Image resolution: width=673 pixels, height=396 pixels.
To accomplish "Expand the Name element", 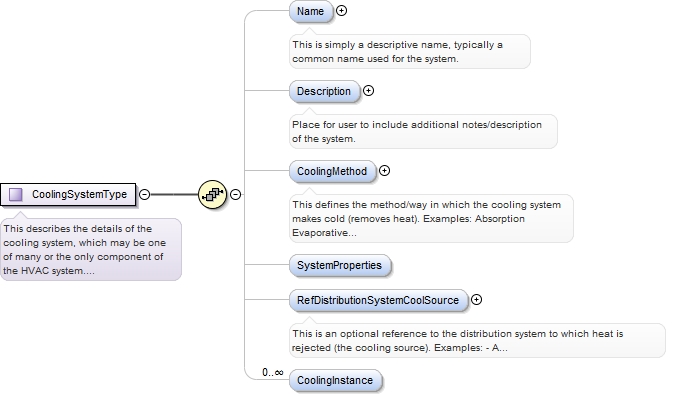I will pyautogui.click(x=341, y=11).
